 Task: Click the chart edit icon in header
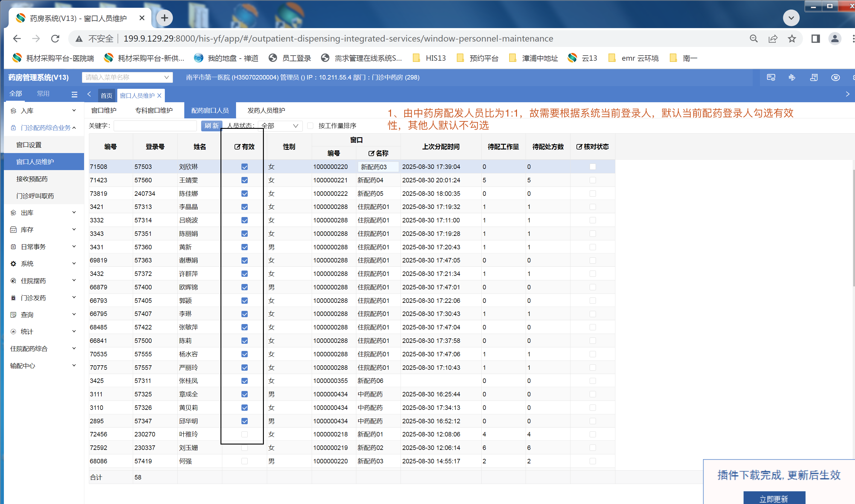click(792, 77)
